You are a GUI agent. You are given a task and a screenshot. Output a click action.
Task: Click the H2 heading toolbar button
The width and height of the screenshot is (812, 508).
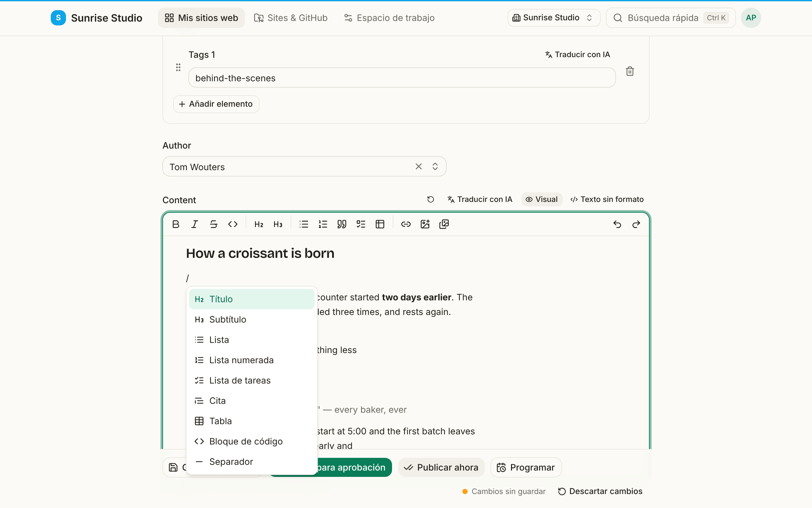coord(259,224)
